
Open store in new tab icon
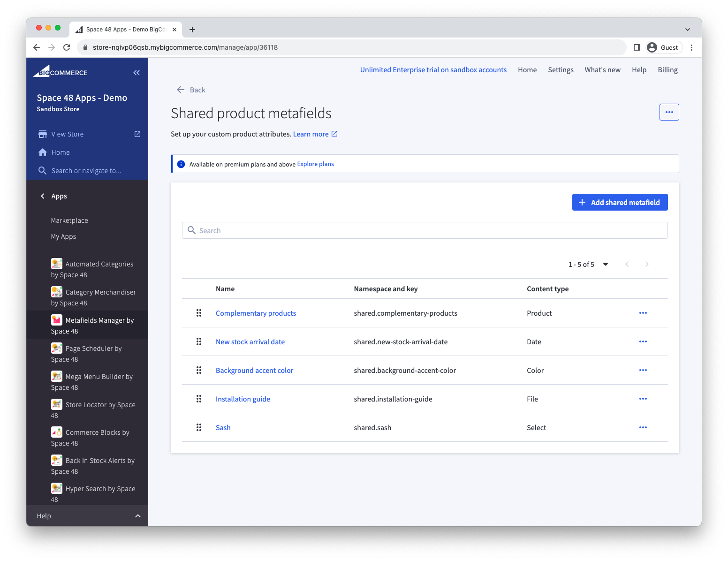coord(137,134)
